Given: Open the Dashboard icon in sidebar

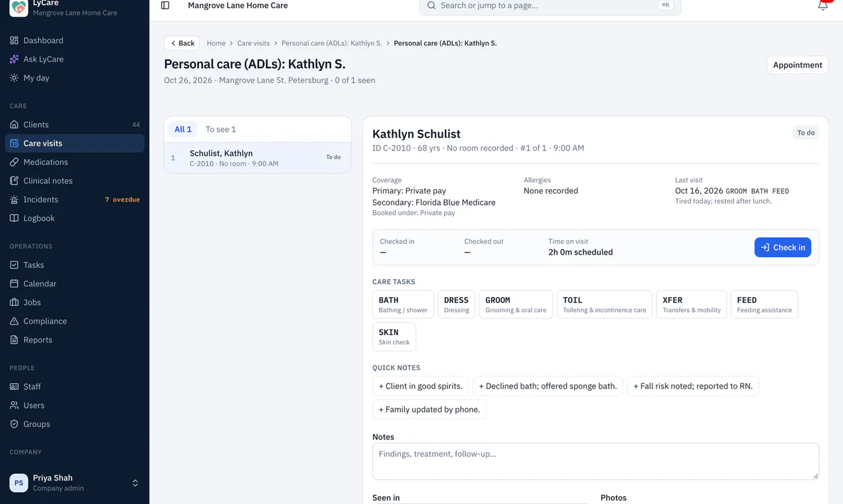Looking at the screenshot, I should point(14,40).
